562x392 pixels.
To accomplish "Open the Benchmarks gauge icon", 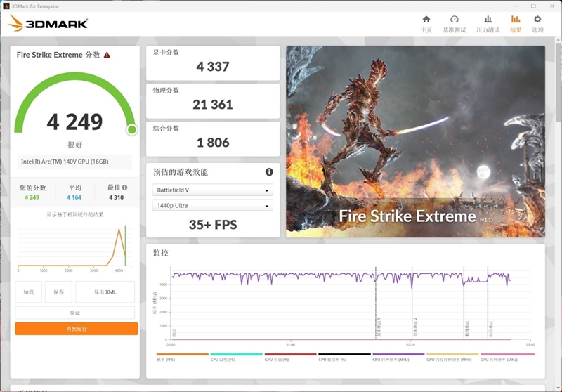I will pos(454,20).
